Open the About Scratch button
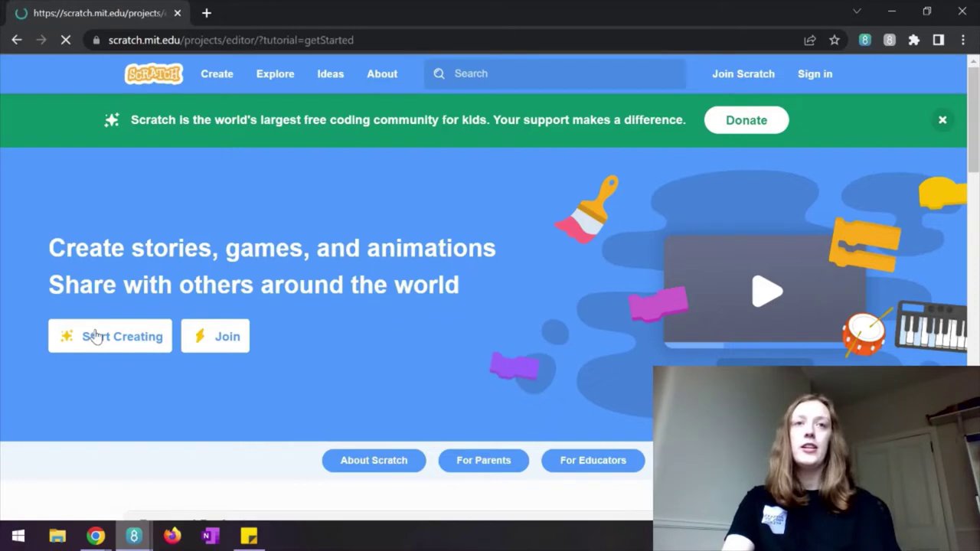The image size is (980, 551). pos(374,460)
